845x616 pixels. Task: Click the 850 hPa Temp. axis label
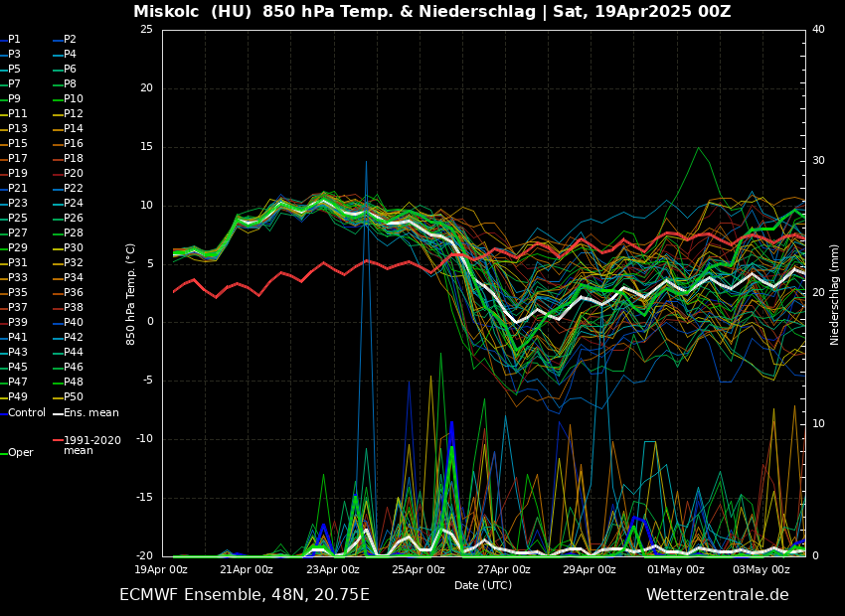[131, 294]
